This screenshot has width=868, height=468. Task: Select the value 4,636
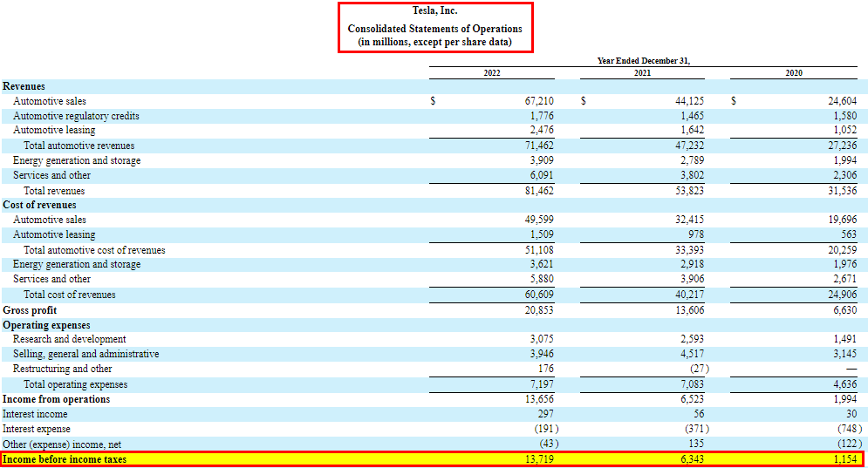(844, 384)
